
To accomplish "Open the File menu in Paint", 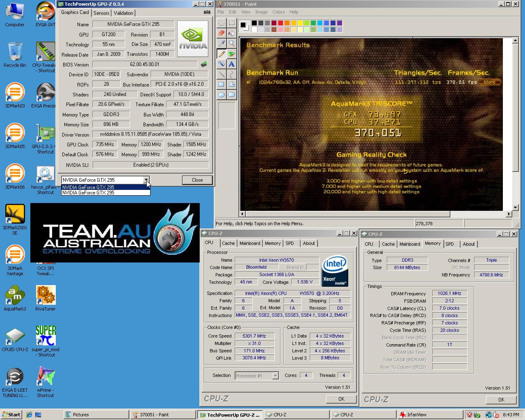I will (x=221, y=12).
